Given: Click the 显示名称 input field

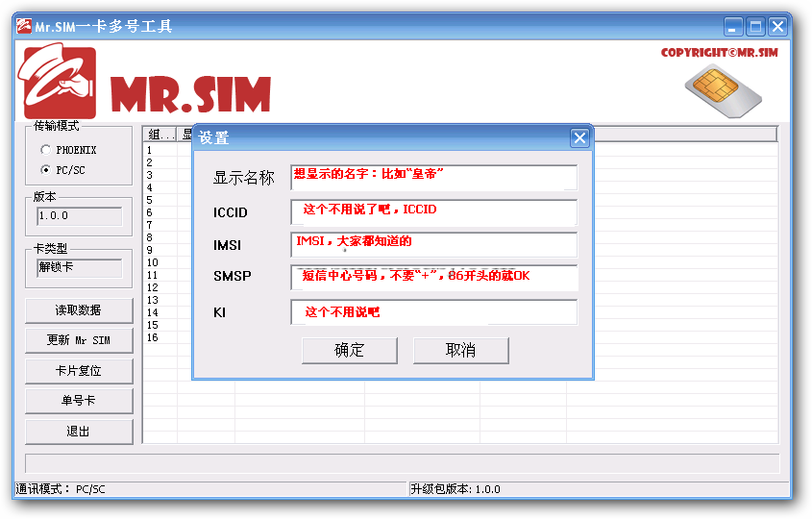Looking at the screenshot, I should point(434,178).
